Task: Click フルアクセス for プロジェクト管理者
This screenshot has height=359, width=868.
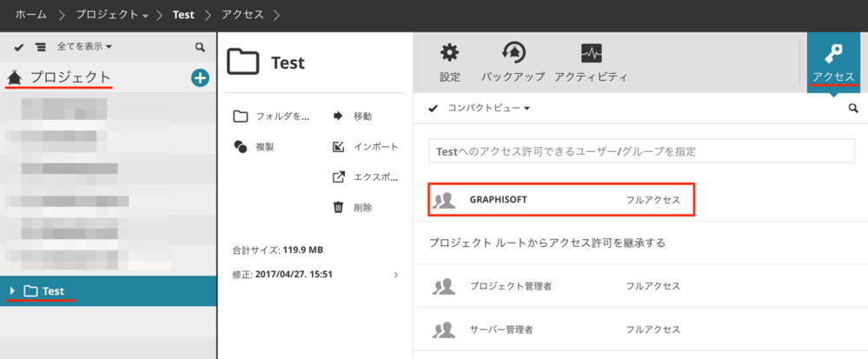Action: (x=653, y=287)
